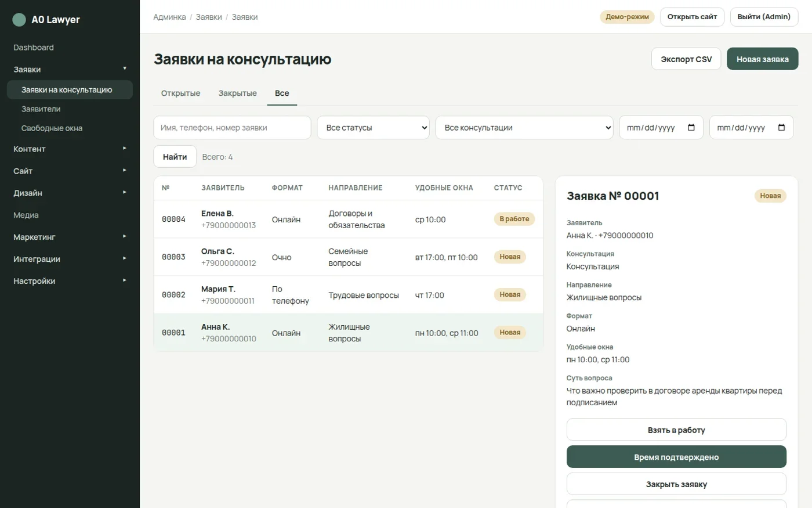The image size is (812, 508).
Task: Open the calendar picker in second date field
Action: pos(781,128)
